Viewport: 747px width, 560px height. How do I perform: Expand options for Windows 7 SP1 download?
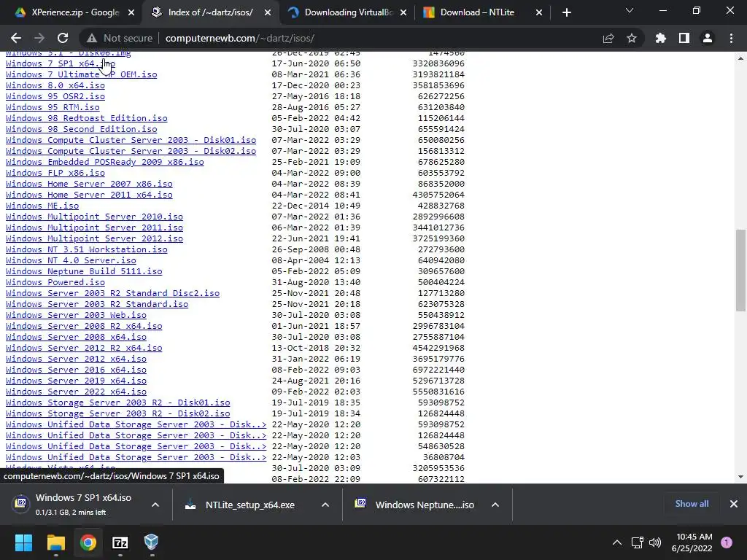tap(155, 505)
